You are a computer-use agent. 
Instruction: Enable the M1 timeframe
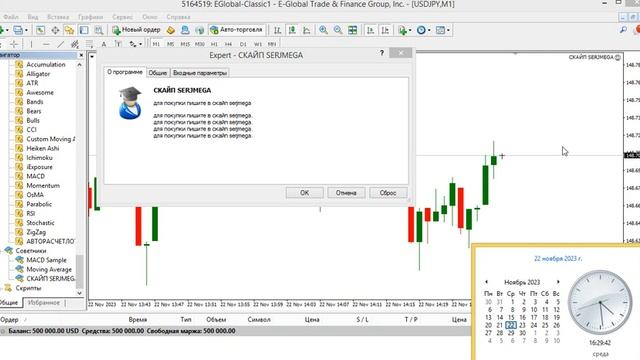click(156, 44)
